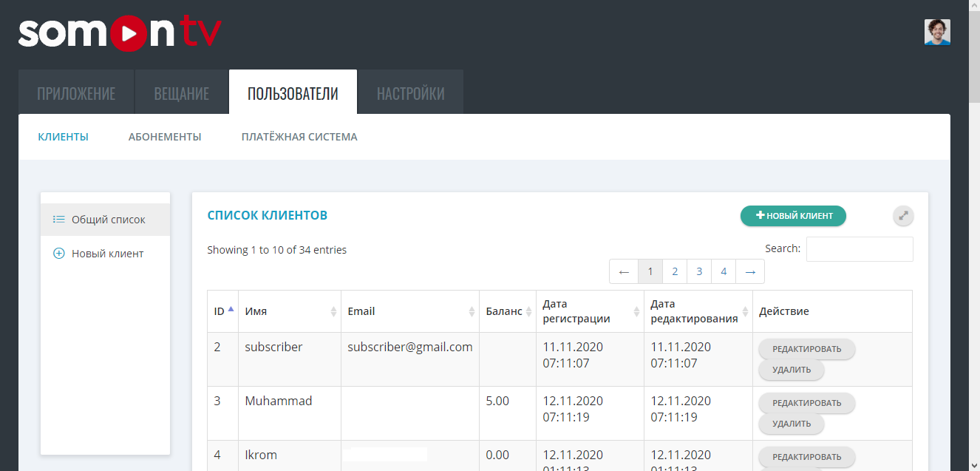
Task: Sort table by Email column
Action: tap(409, 311)
